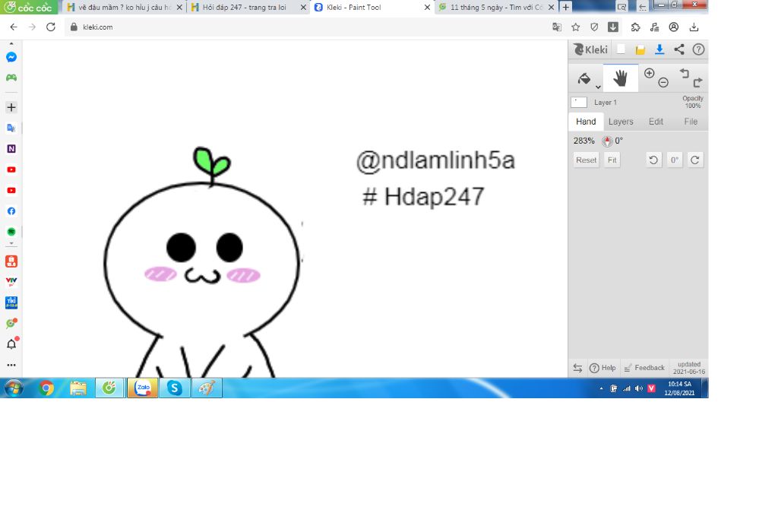
Task: Reload the Kleki page
Action: point(51,27)
